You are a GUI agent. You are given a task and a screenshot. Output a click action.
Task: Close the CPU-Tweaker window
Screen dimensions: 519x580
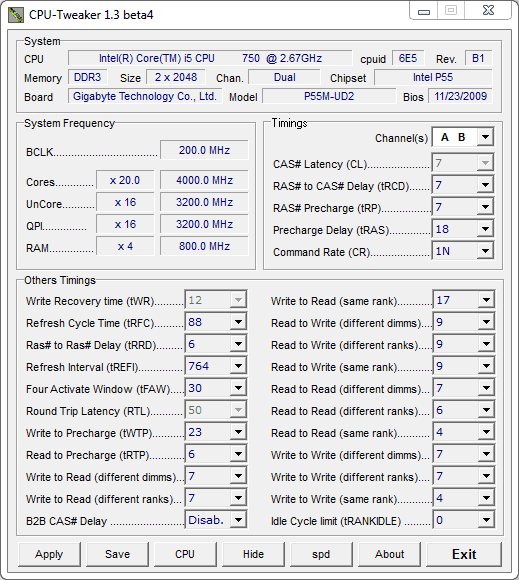pos(488,10)
